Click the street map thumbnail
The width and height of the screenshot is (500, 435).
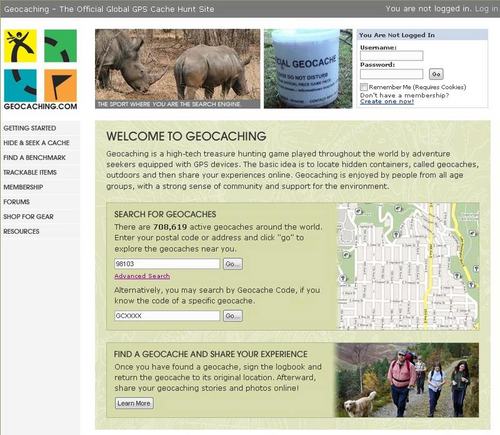pos(408,266)
